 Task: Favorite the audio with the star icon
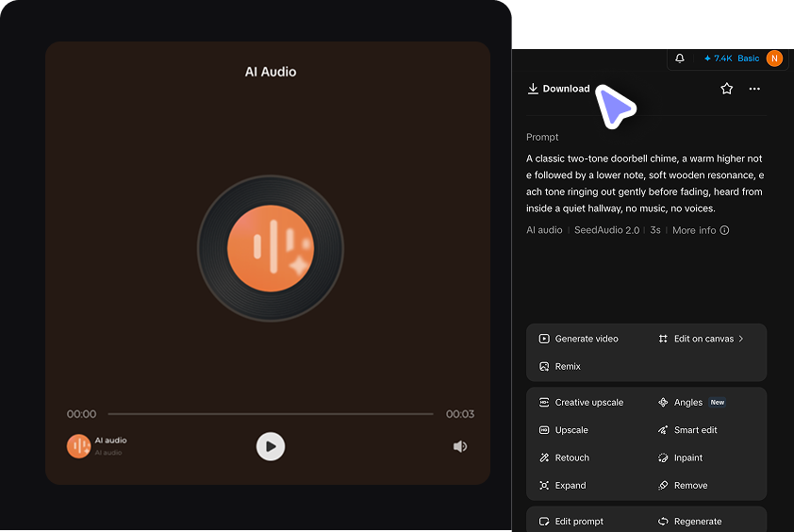coord(727,89)
